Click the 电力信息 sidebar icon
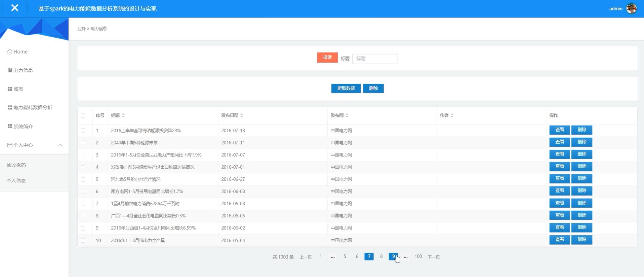The width and height of the screenshot is (644, 277). pyautogui.click(x=10, y=70)
